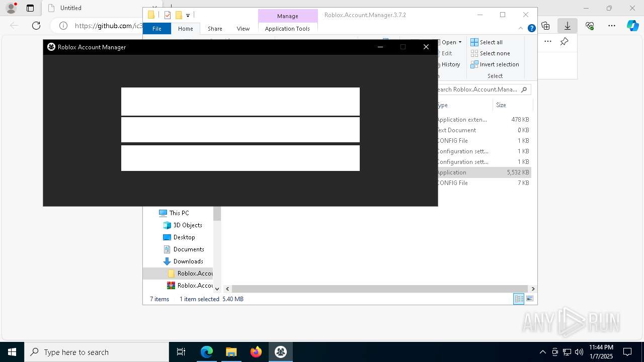Switch to the View ribbon tab
Image resolution: width=644 pixels, height=362 pixels.
point(243,29)
